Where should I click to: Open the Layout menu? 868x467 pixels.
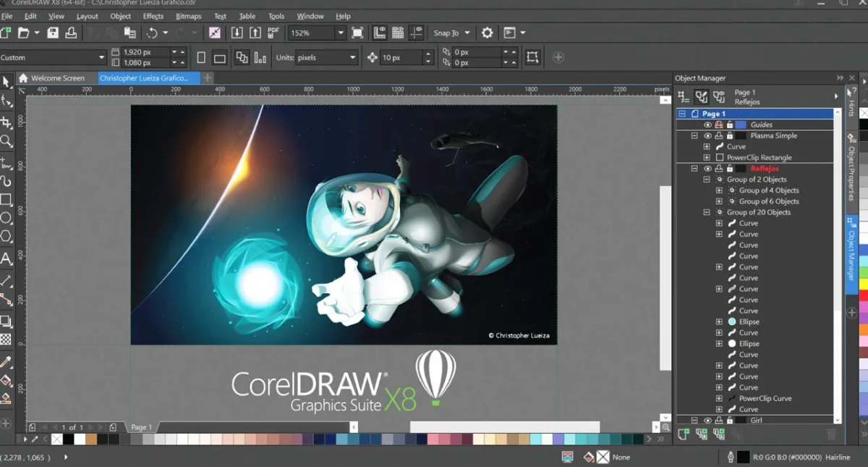point(87,16)
